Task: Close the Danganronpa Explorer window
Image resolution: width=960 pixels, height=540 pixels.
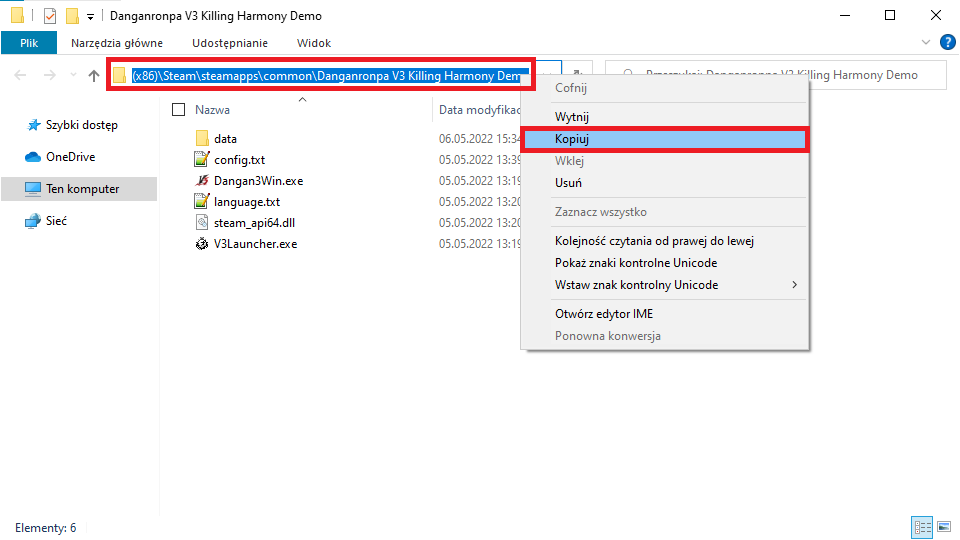Action: 936,15
